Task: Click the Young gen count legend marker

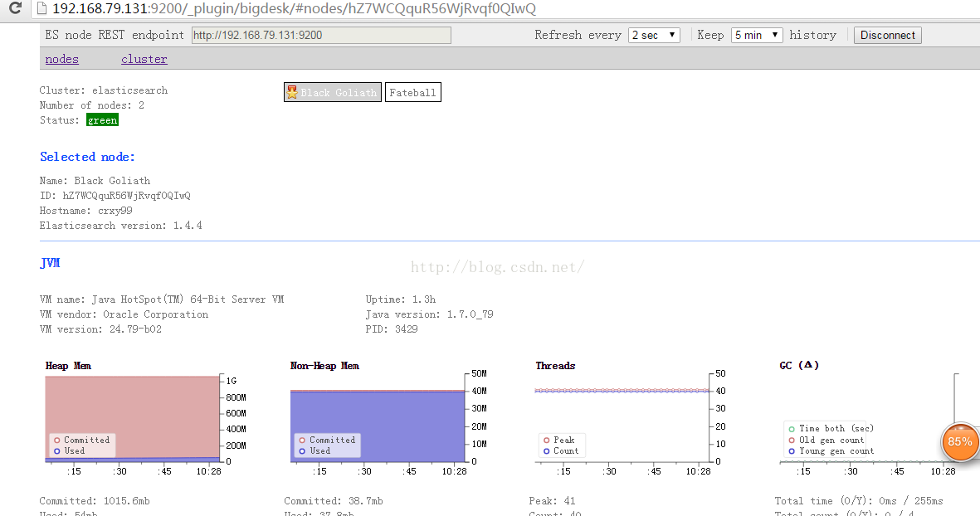Action: [x=792, y=451]
